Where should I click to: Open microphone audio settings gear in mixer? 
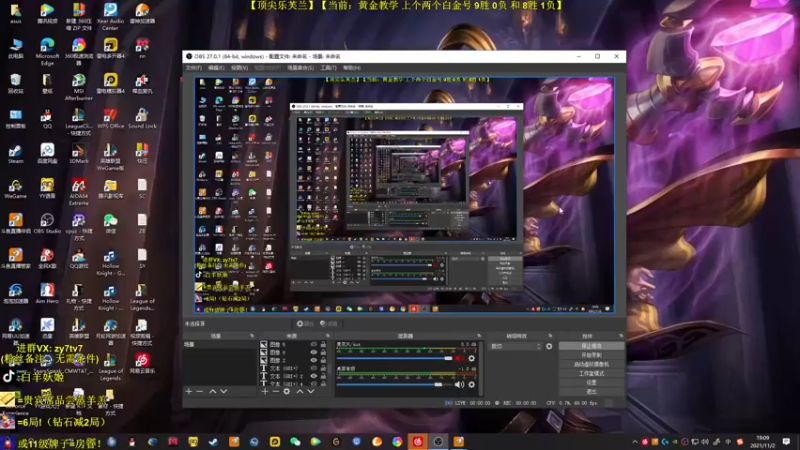[x=471, y=358]
